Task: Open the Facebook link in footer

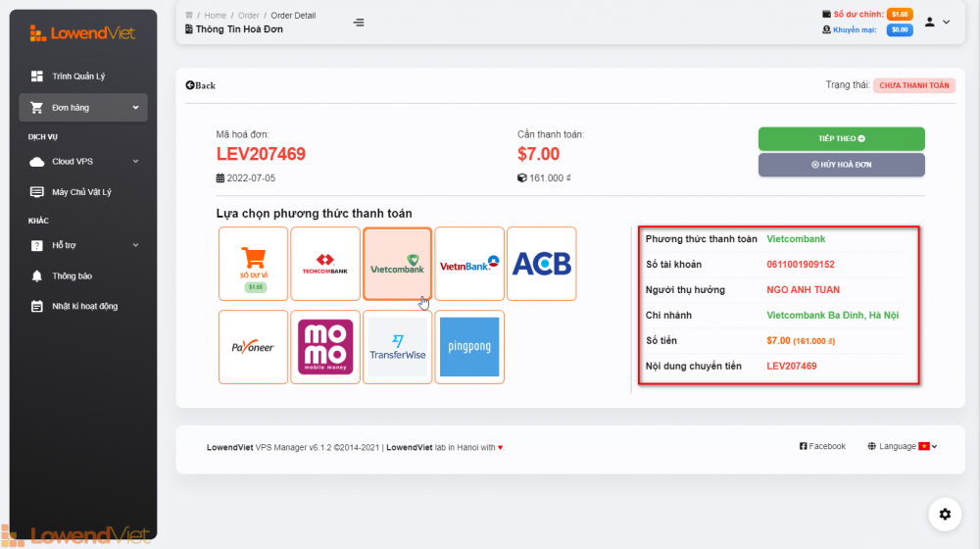Action: [x=822, y=446]
